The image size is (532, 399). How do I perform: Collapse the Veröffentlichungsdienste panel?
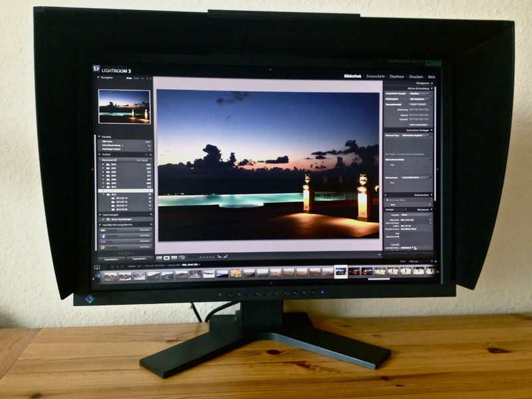click(100, 225)
